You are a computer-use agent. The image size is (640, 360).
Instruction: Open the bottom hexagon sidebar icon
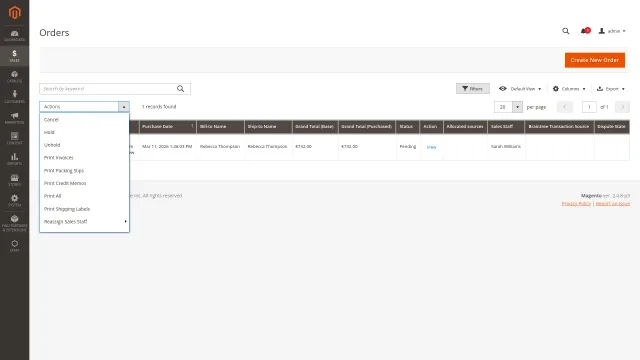15,246
